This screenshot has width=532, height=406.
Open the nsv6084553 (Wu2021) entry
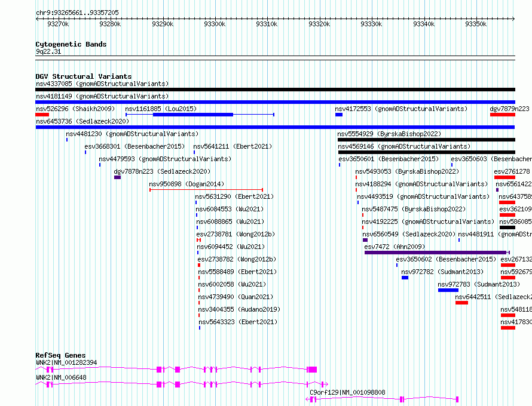[230, 209]
